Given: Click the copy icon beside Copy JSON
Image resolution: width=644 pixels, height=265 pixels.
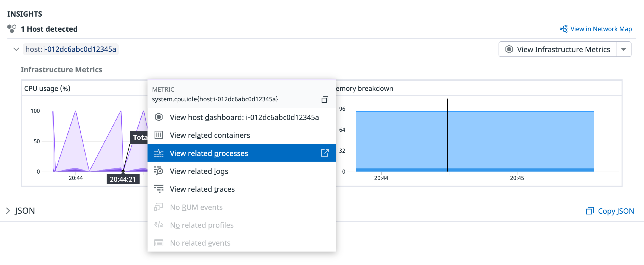Looking at the screenshot, I should (590, 211).
